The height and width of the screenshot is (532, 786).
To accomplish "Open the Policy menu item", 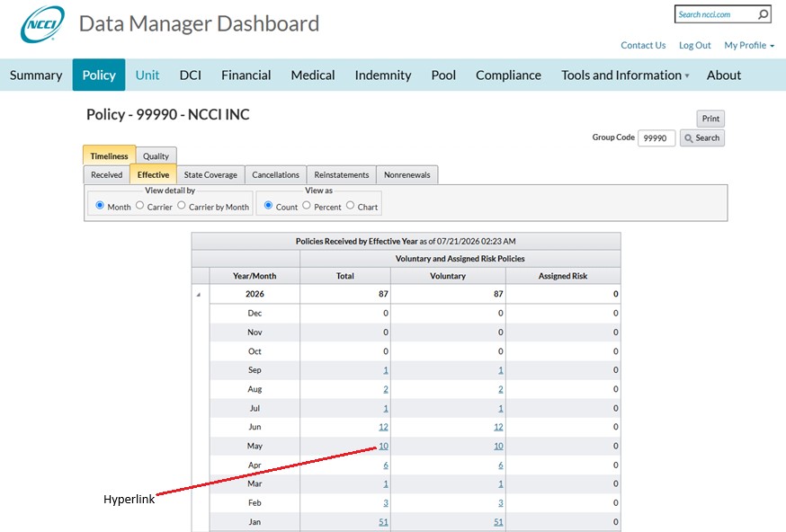I will pyautogui.click(x=99, y=75).
